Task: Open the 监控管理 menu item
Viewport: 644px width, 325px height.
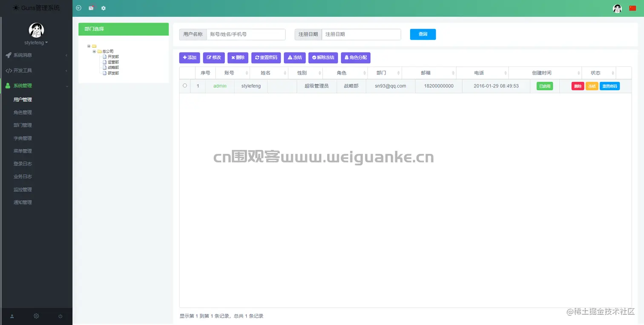Action: 23,190
